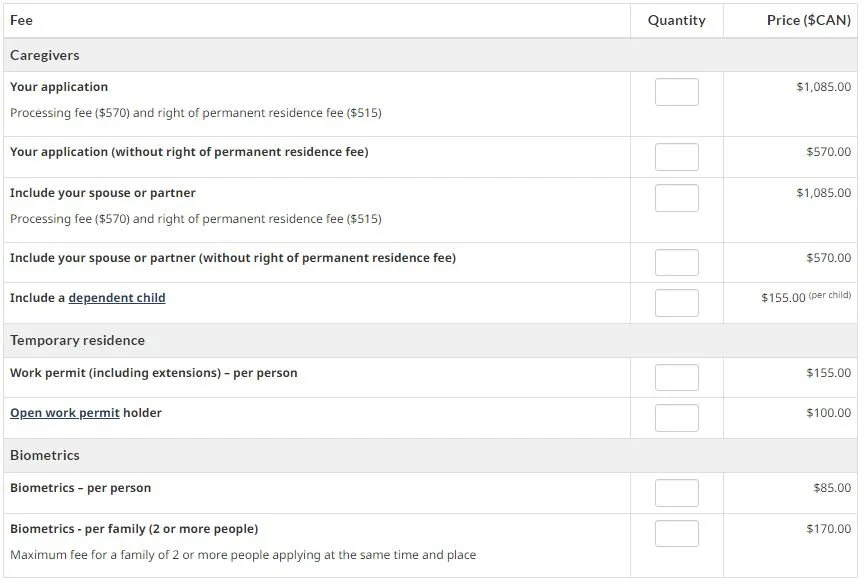Click the Temporary residence section heading
The width and height of the screenshot is (864, 581).
point(77,340)
